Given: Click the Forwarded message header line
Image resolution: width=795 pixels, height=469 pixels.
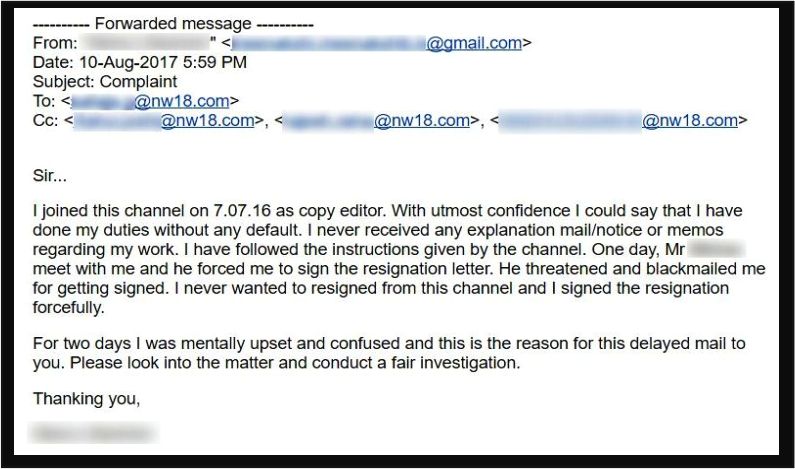Looking at the screenshot, I should coord(173,24).
